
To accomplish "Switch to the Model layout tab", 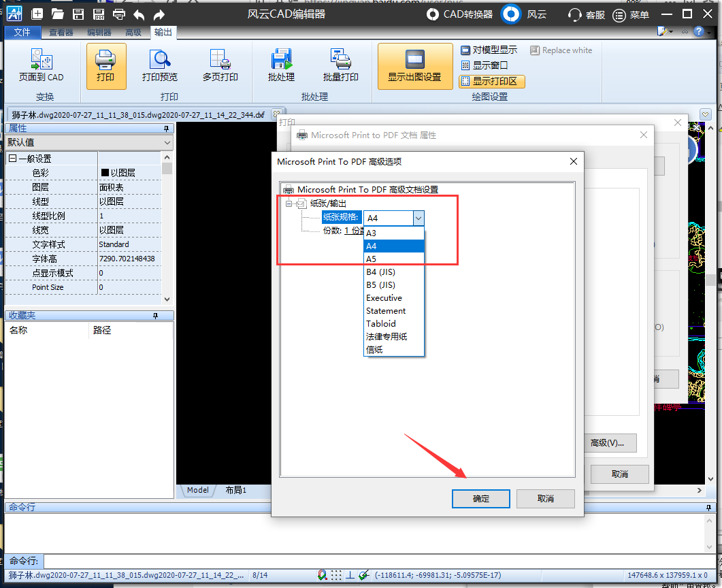I will [x=197, y=491].
